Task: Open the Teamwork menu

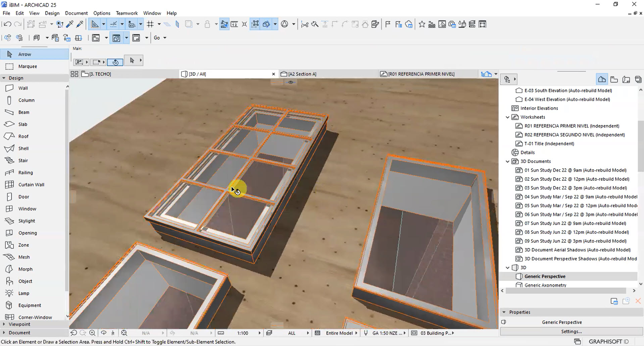Action: (127, 13)
